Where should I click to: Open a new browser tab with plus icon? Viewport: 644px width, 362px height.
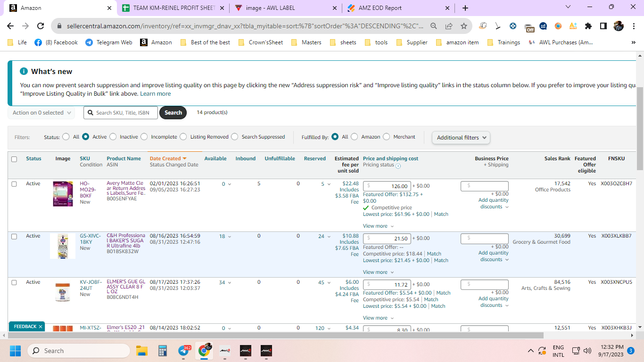[x=465, y=8]
